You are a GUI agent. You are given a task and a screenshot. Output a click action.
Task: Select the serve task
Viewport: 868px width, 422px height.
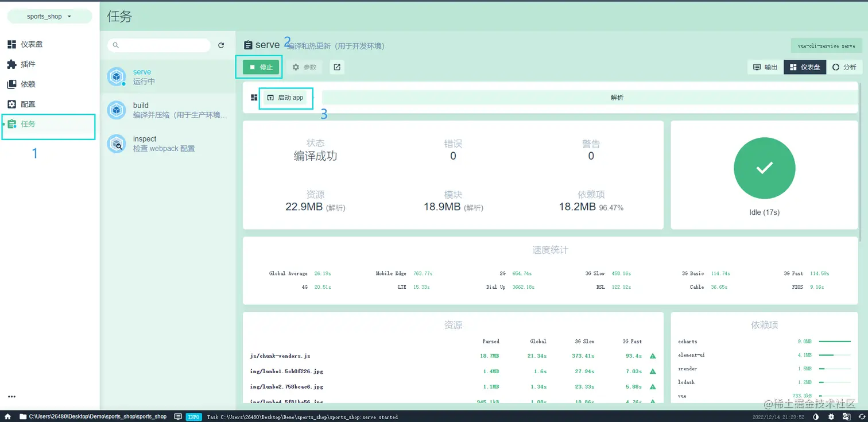point(168,76)
